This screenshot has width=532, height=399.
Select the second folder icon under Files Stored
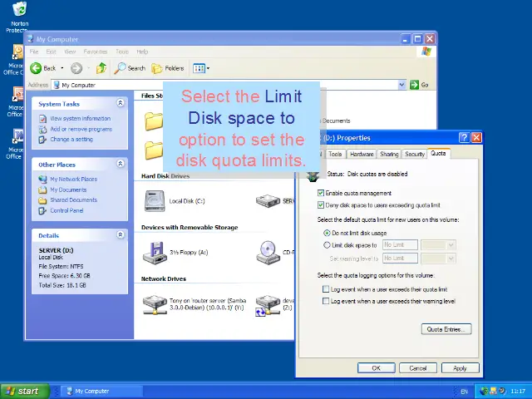pos(154,150)
